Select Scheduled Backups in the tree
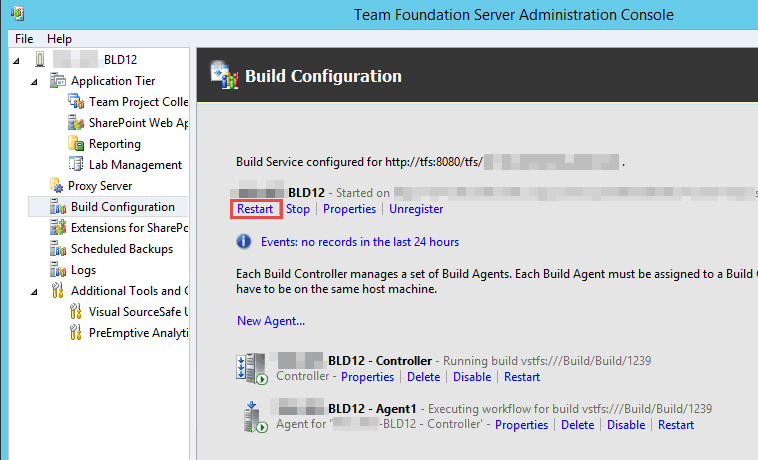Viewport: 758px width, 460px height. point(122,249)
